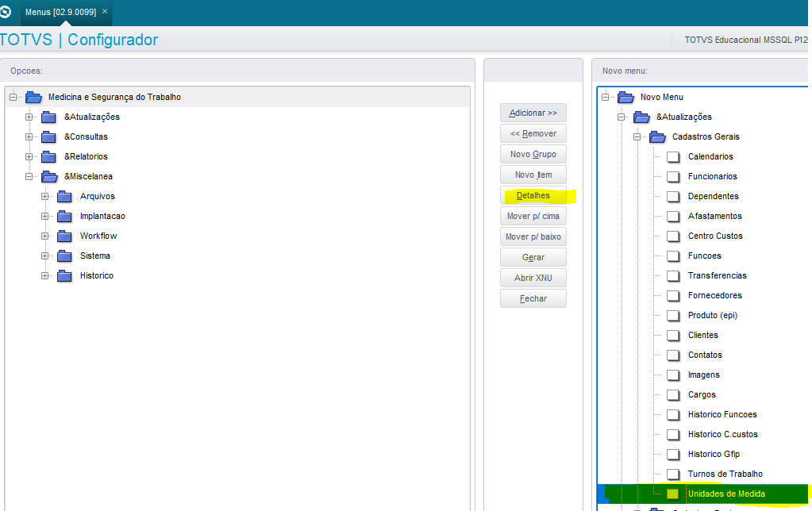
Task: Click the Novo Menu root folder icon
Action: [x=626, y=97]
